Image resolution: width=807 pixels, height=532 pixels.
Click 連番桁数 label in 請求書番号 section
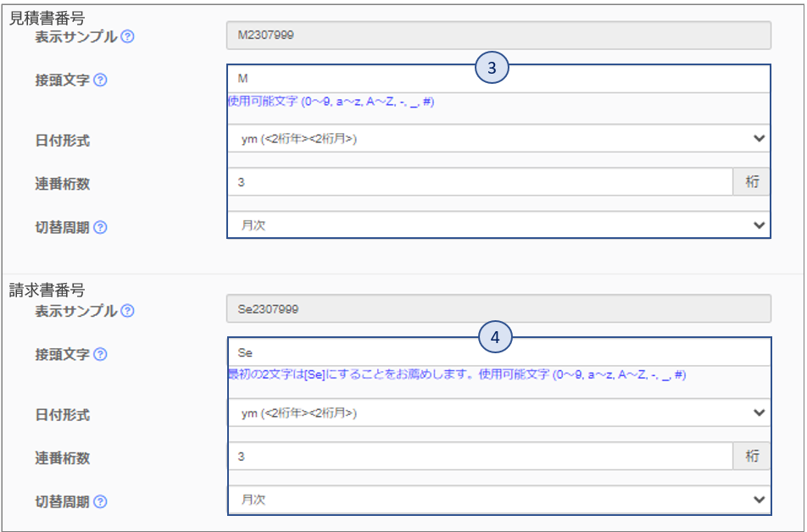62,458
